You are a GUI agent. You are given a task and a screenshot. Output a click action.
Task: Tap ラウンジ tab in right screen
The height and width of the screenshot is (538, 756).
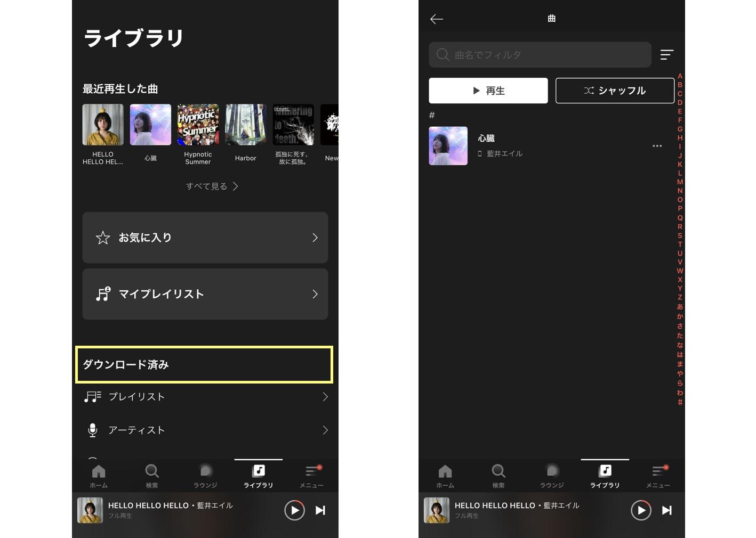[552, 476]
